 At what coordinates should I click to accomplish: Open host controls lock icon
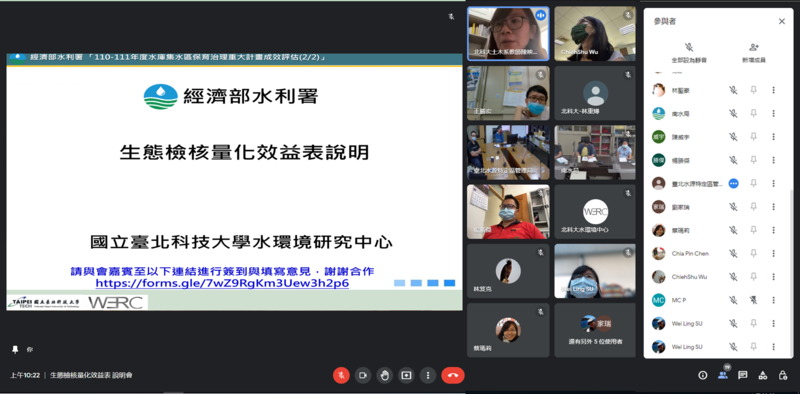pos(783,375)
